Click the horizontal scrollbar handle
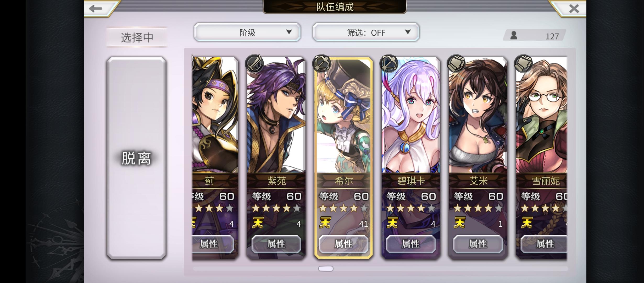The image size is (644, 283). 326,269
